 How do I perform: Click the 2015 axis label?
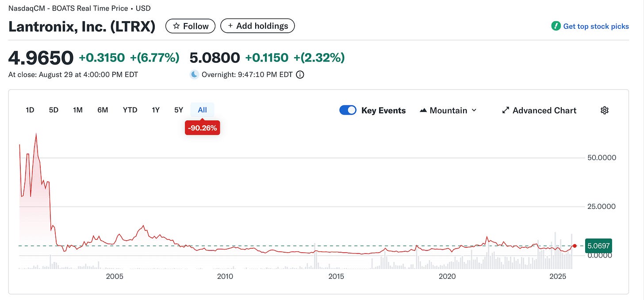coord(336,277)
